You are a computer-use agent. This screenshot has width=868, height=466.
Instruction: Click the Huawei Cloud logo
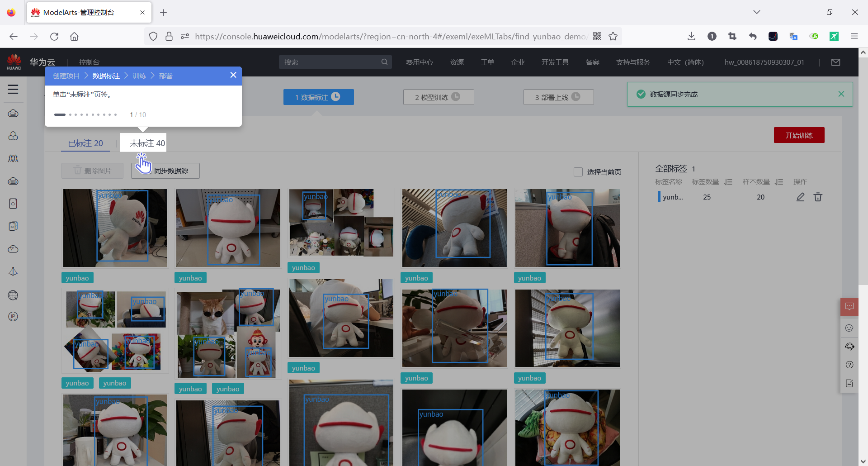[14, 62]
